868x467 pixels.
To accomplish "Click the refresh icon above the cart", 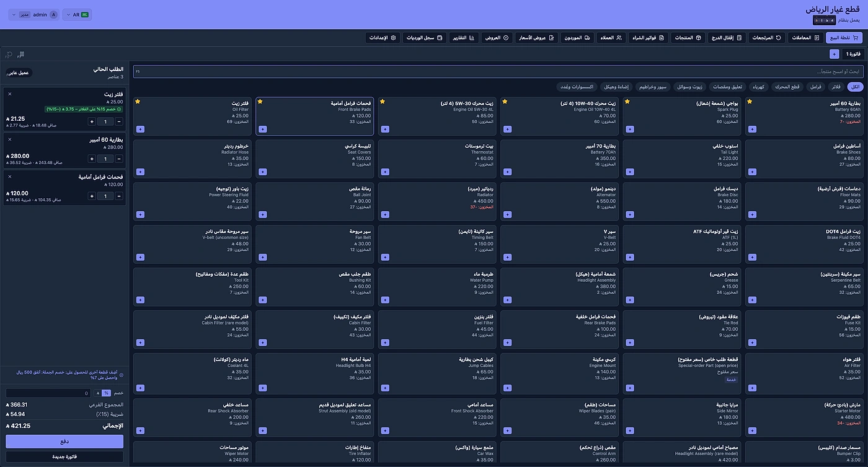I will coord(9,55).
